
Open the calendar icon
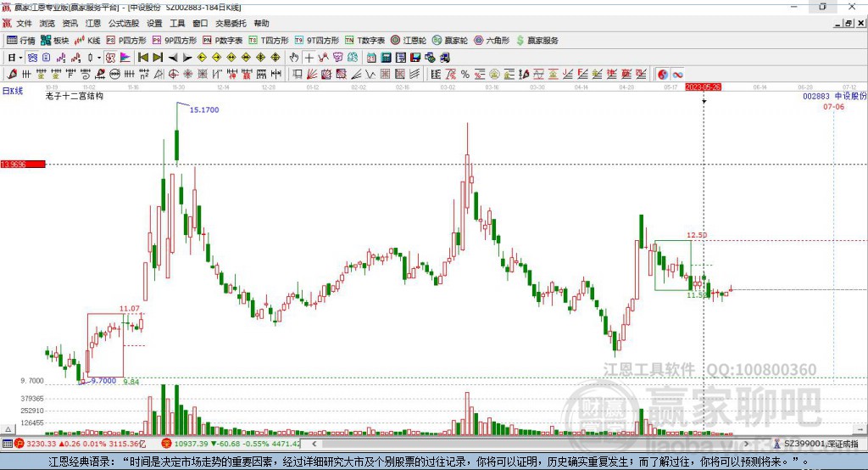coord(371,58)
